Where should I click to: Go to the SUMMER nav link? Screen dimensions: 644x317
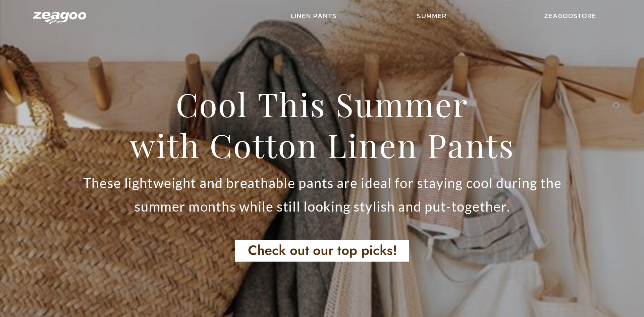[x=431, y=16]
